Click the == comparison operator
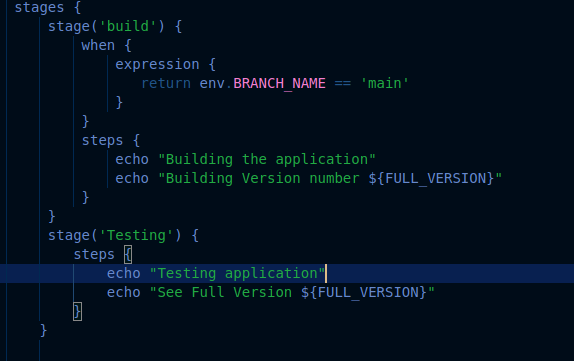The width and height of the screenshot is (574, 361). click(343, 83)
